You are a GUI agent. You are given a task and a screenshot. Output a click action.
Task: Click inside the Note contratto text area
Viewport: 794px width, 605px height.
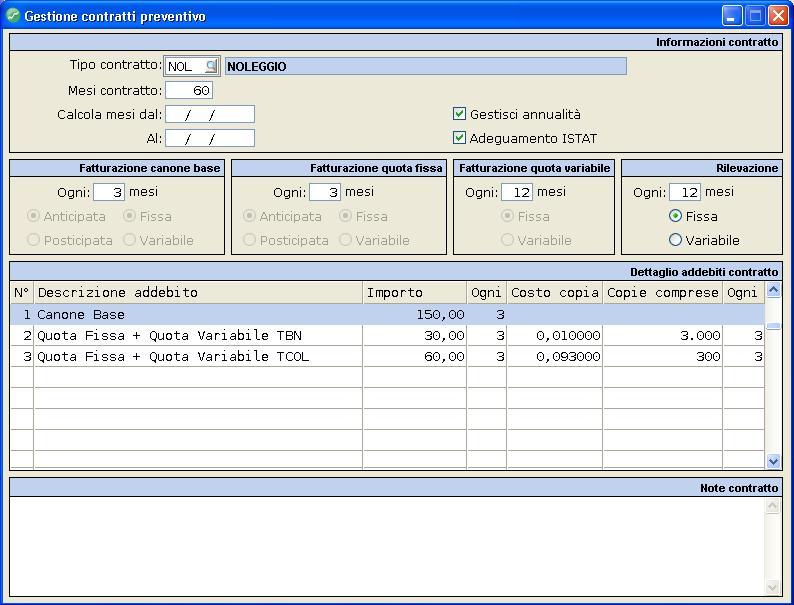387,546
